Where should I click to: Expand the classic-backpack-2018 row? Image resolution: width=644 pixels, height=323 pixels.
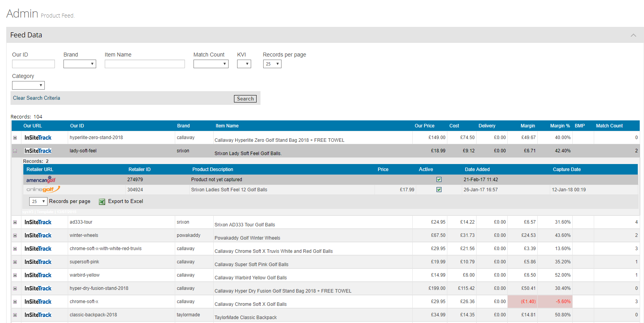pos(15,315)
